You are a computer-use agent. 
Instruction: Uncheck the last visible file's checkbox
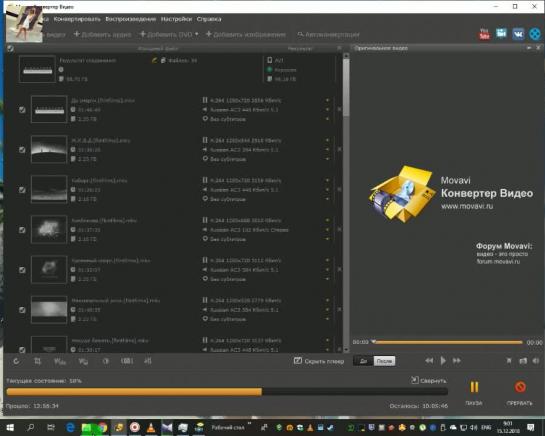tap(22, 349)
